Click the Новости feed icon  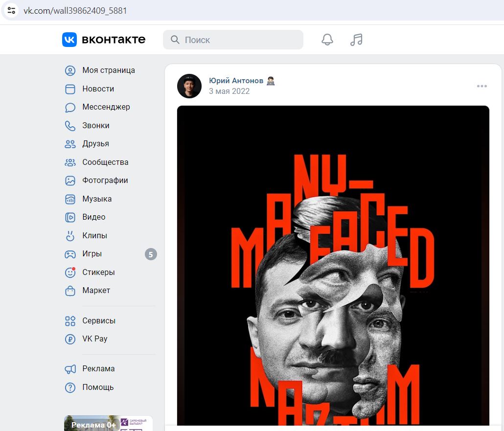[70, 89]
